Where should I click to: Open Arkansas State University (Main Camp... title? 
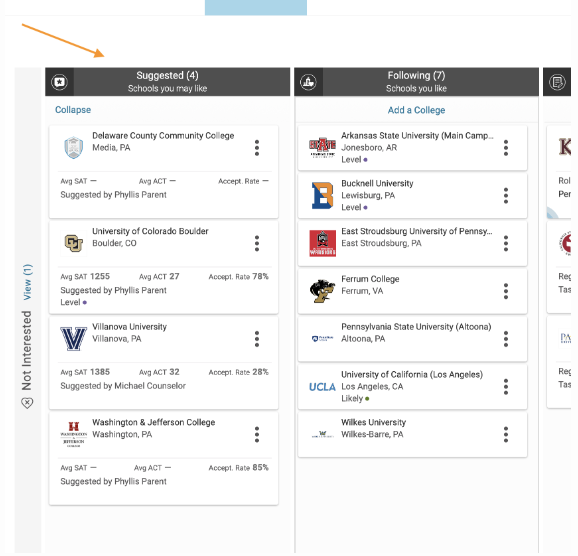pyautogui.click(x=417, y=136)
